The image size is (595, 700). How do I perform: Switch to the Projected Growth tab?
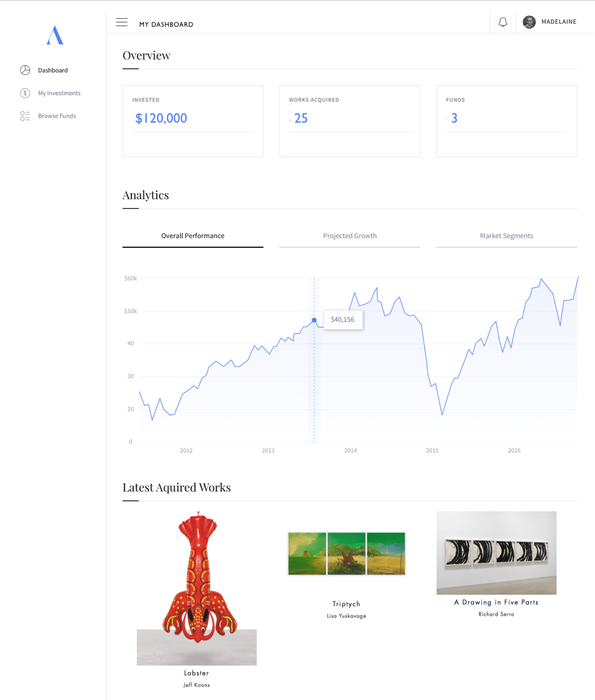(350, 236)
